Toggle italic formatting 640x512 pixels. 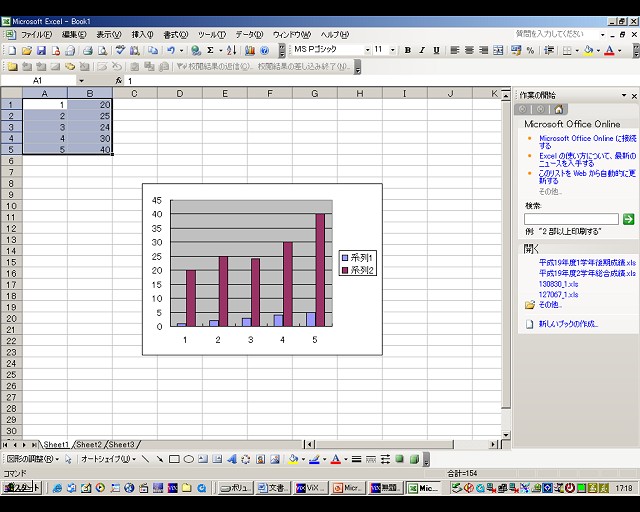[422, 50]
